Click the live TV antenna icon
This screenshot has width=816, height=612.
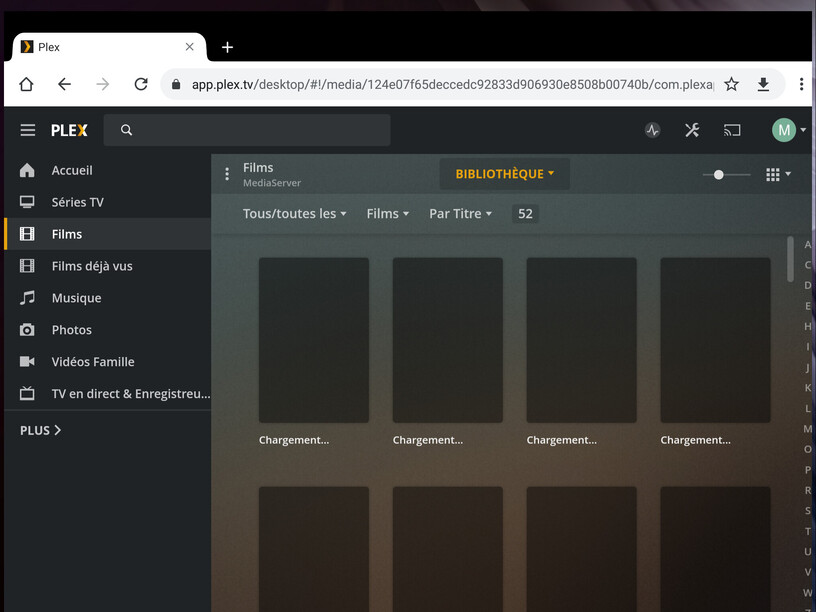(x=27, y=393)
